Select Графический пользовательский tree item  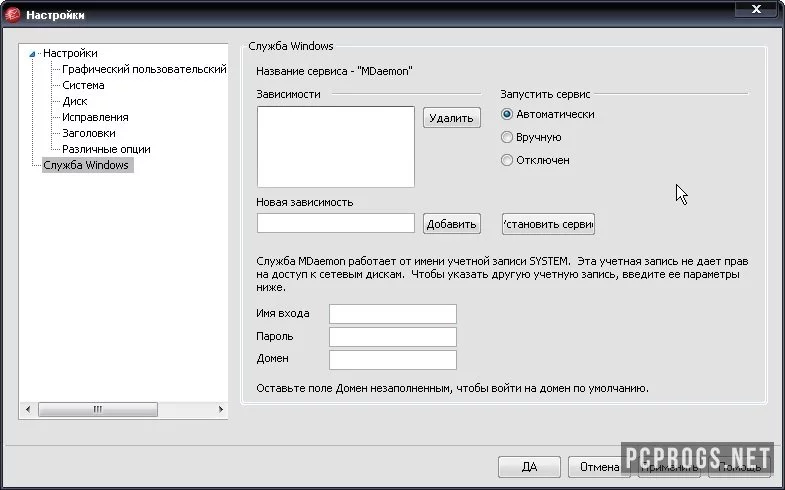(144, 69)
